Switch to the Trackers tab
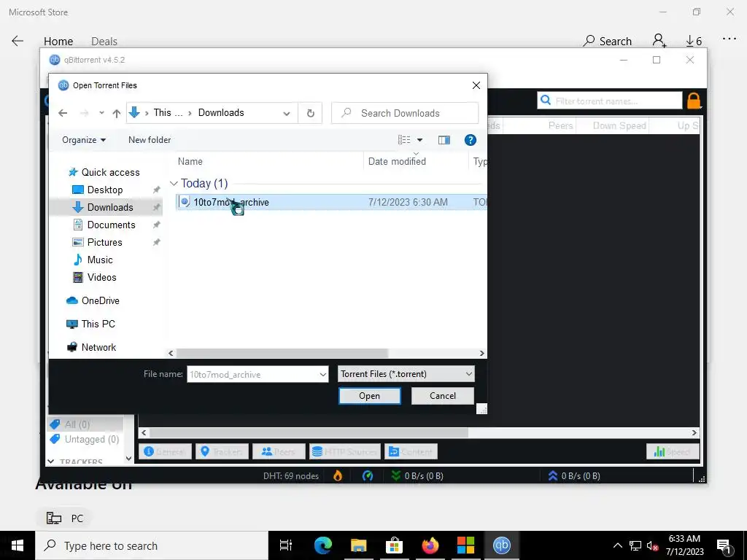This screenshot has width=747, height=560. (222, 451)
